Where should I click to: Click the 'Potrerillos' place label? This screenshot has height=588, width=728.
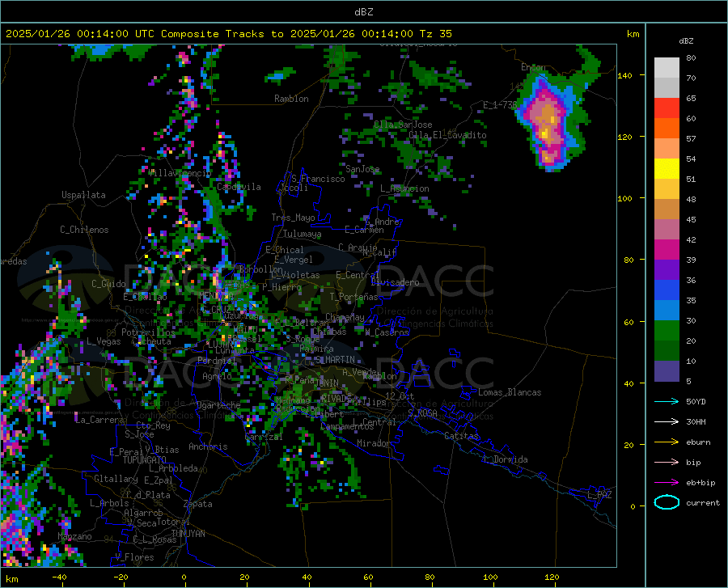(x=148, y=332)
